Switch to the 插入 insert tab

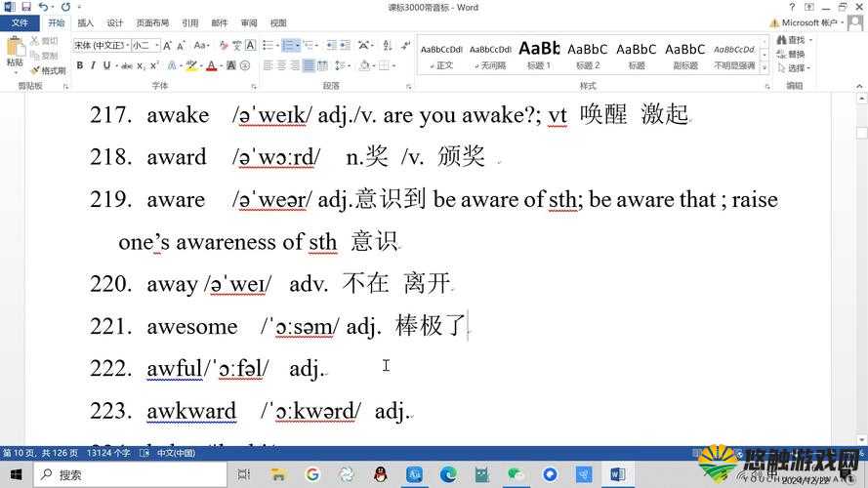[85, 22]
